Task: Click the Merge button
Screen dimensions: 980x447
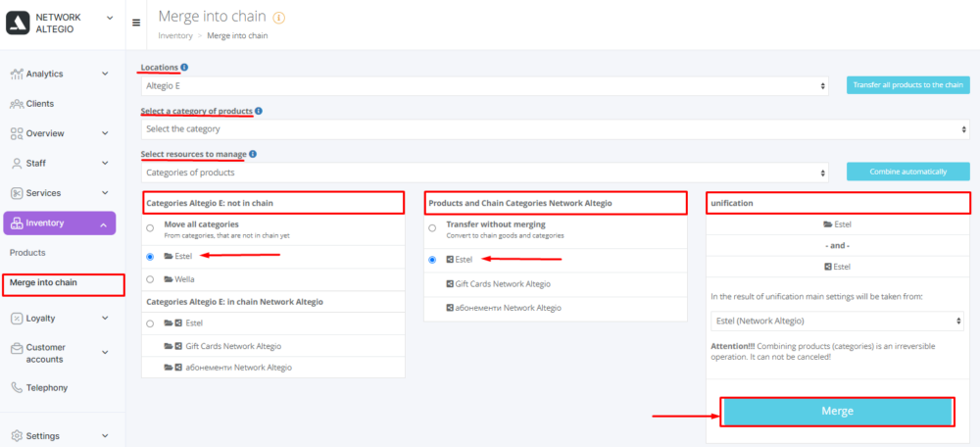Action: coord(838,412)
